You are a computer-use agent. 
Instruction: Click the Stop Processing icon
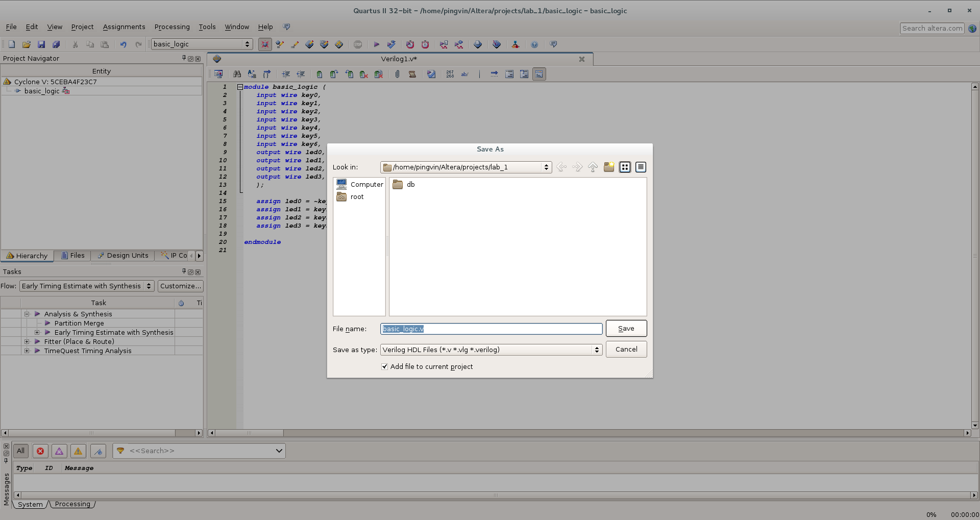coord(358,44)
